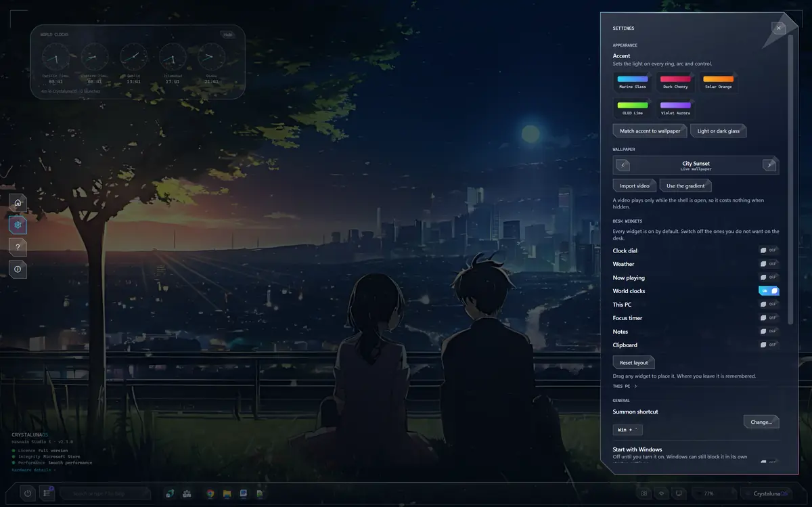Click Match accent to wallpaper button
Screen dimensions: 812x507
[x=650, y=131]
